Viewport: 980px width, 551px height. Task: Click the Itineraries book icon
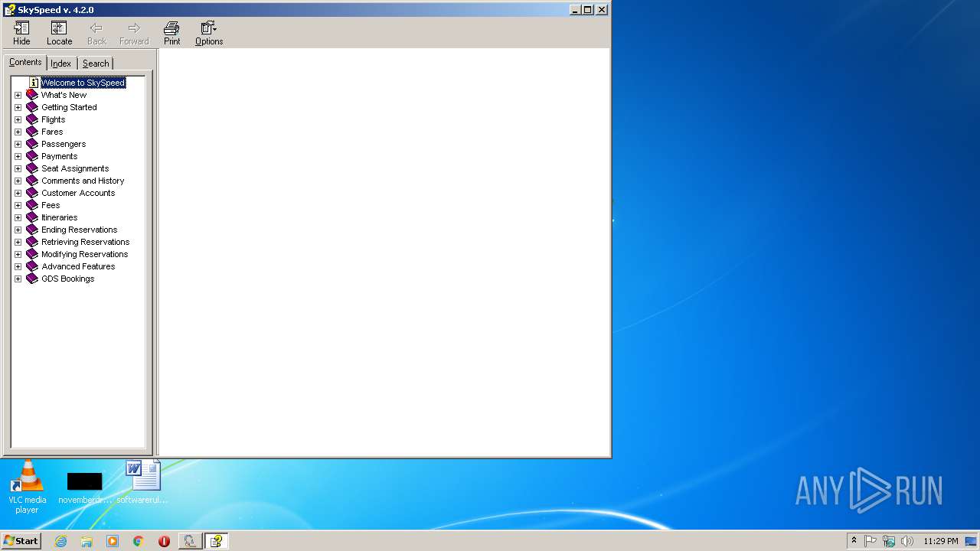32,217
